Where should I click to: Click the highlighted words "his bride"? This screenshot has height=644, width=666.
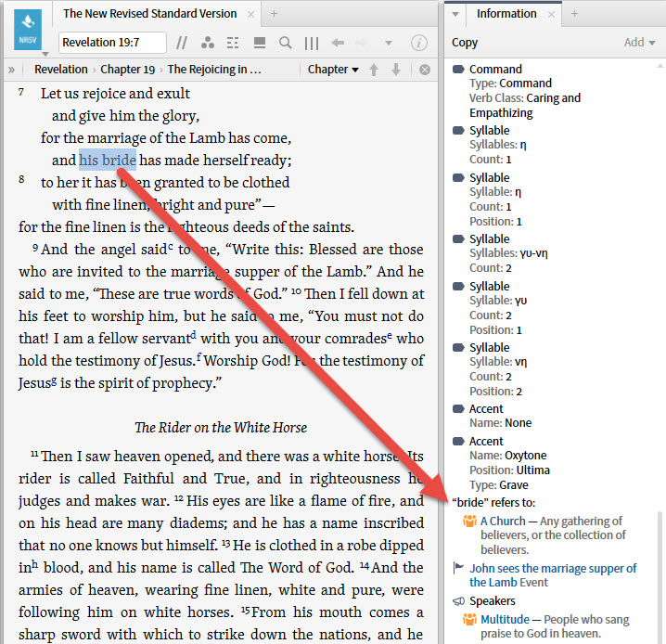click(108, 161)
